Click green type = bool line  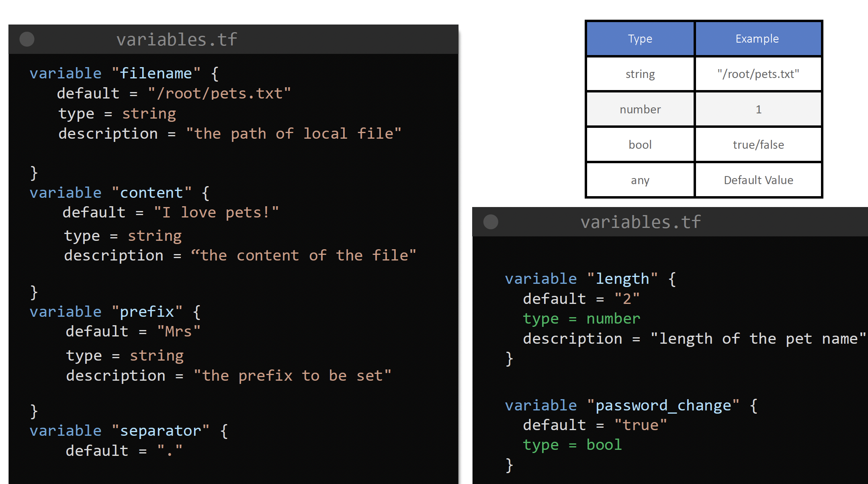coord(572,445)
